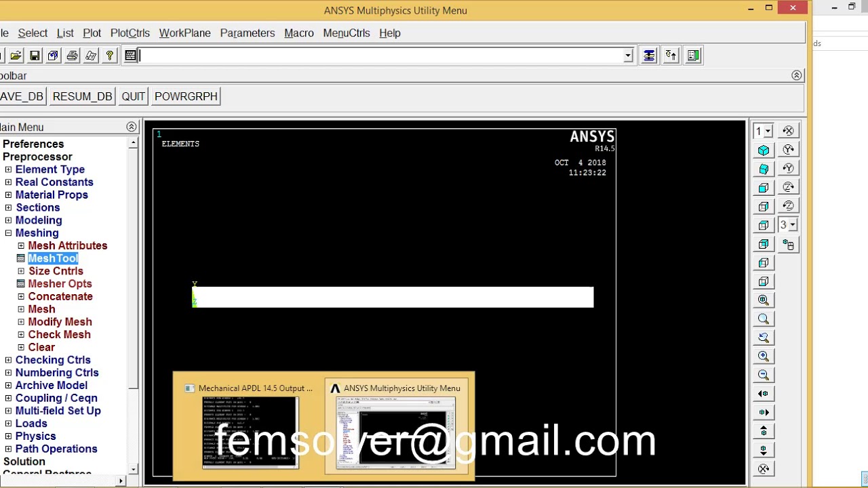Image resolution: width=868 pixels, height=488 pixels.
Task: Expand the Size Cntrls tree node
Action: click(21, 271)
